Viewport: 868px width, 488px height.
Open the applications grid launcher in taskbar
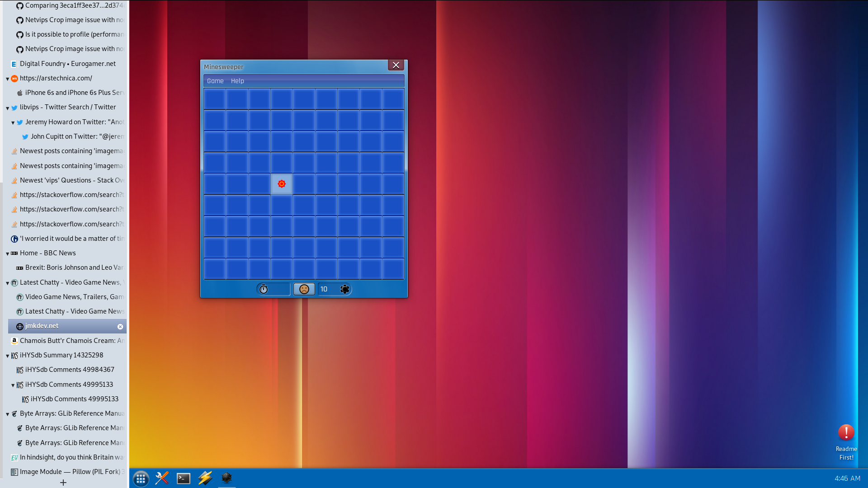pyautogui.click(x=141, y=479)
